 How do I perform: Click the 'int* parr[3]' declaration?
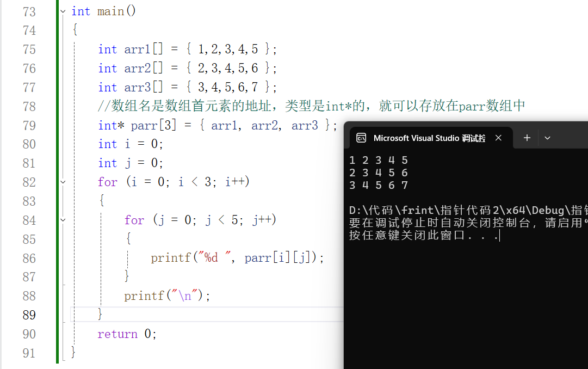[218, 125]
